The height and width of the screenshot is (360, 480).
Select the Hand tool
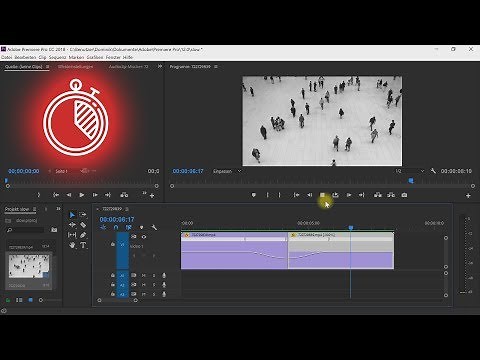72,245
